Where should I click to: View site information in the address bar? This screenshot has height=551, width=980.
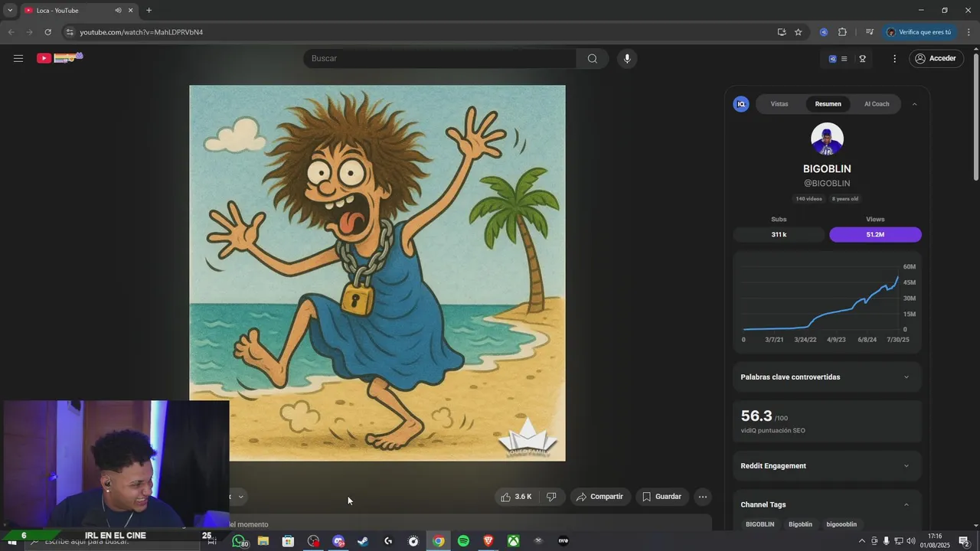[x=70, y=32]
